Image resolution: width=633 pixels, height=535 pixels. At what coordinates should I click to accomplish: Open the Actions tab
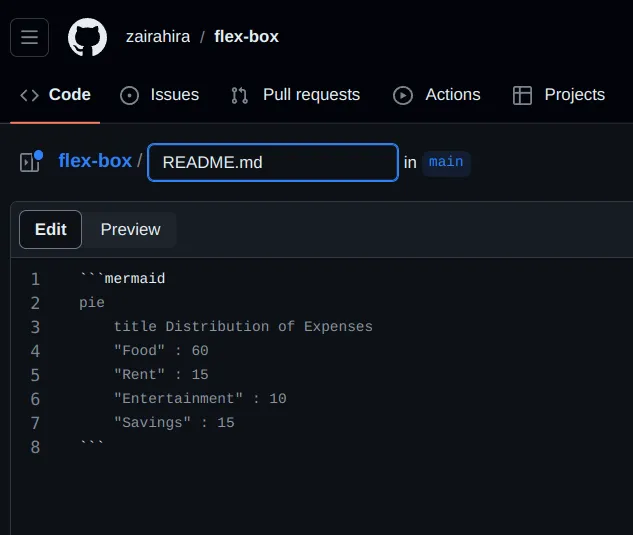[452, 95]
